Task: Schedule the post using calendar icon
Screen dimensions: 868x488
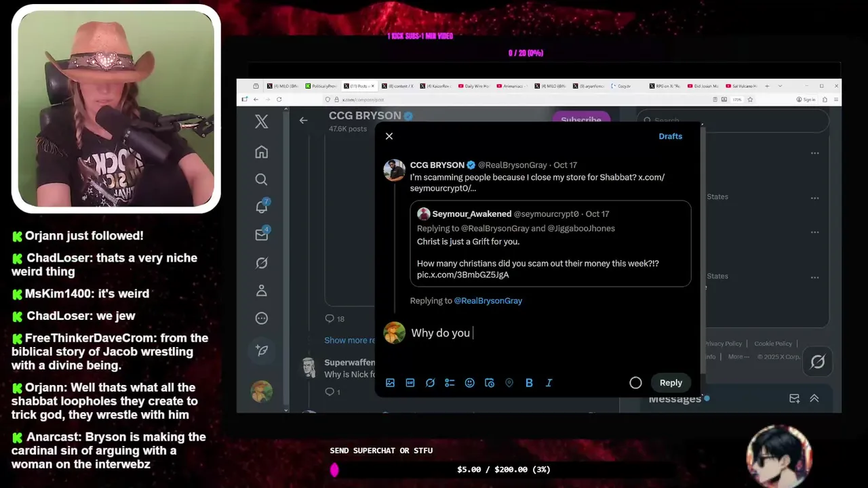Action: (x=490, y=383)
